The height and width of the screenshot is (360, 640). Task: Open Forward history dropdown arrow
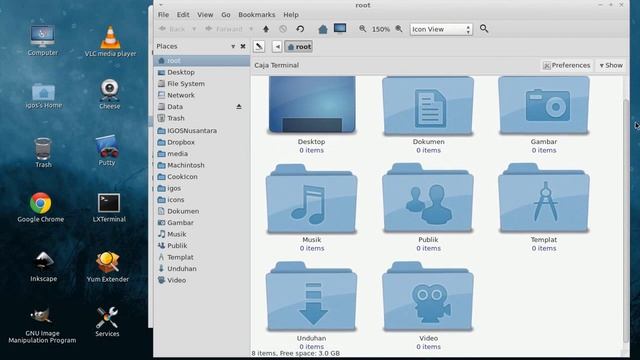click(251, 29)
